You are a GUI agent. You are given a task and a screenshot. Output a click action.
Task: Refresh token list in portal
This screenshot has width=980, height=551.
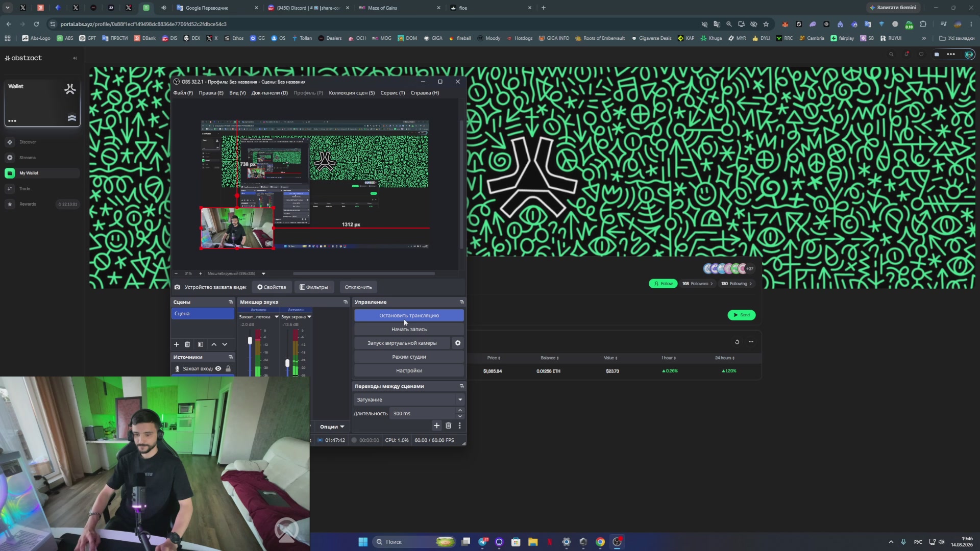click(x=737, y=342)
